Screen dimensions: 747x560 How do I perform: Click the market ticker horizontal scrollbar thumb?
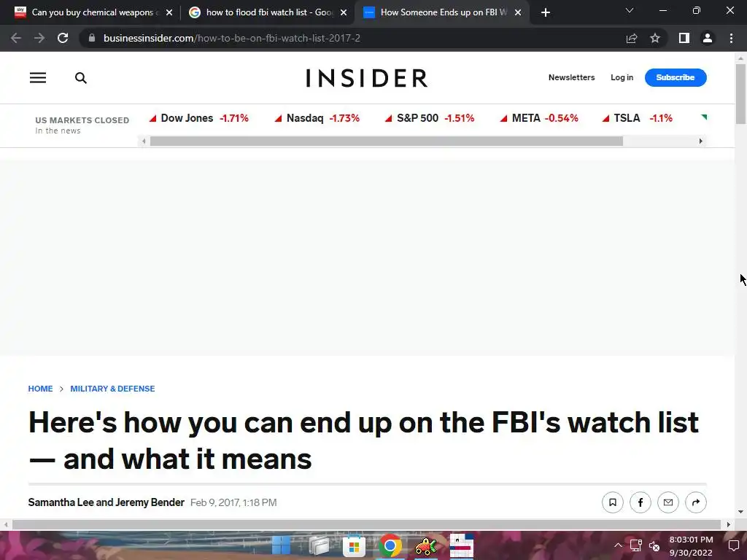tap(387, 141)
